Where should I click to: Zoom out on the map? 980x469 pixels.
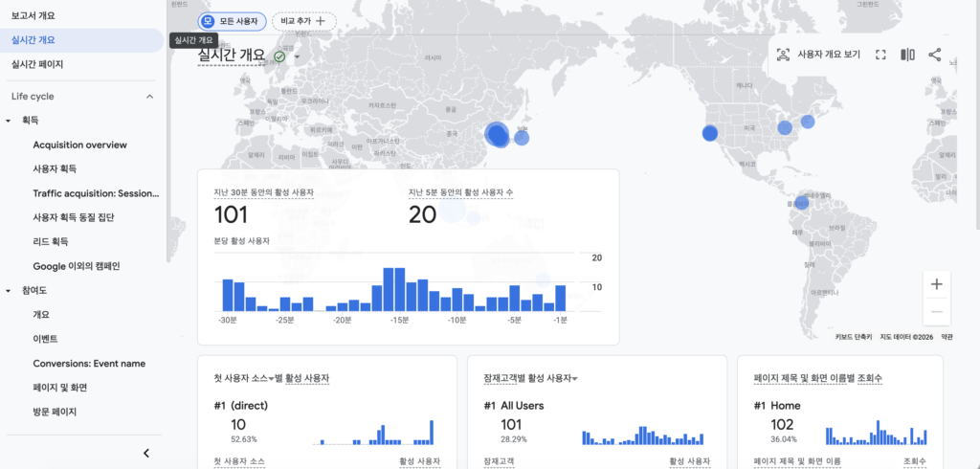pyautogui.click(x=936, y=311)
